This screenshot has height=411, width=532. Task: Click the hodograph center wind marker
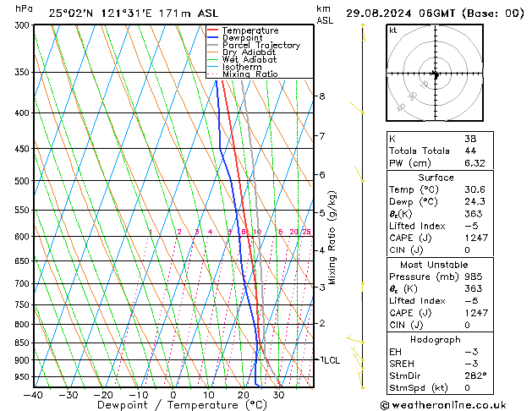(x=436, y=74)
